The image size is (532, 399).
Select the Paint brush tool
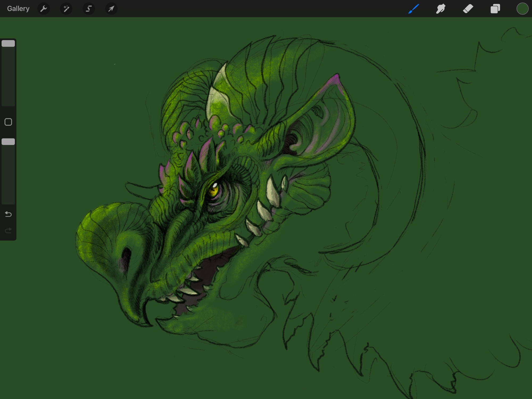[414, 9]
